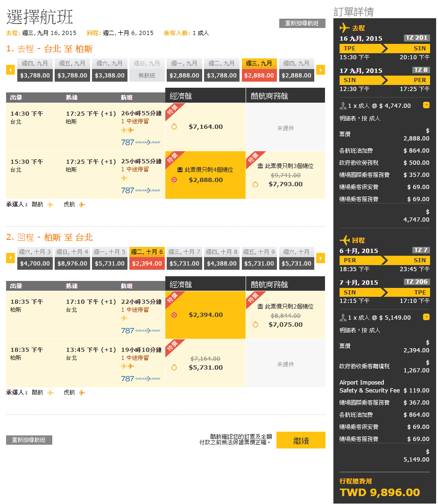This screenshot has height=504, width=438.
Task: Click 酷航商務艙 column header in return table
Action: pos(286,284)
